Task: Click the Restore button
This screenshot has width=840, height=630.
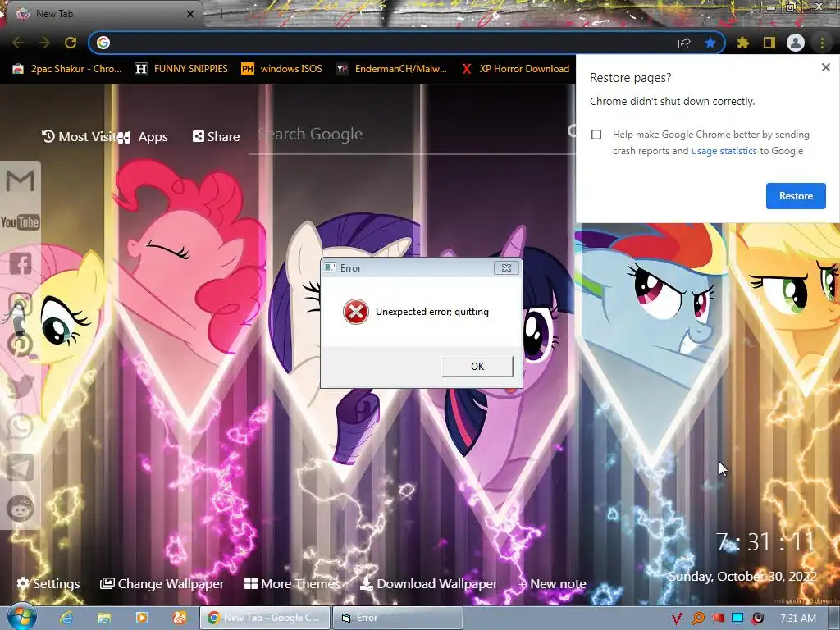Action: pyautogui.click(x=796, y=196)
